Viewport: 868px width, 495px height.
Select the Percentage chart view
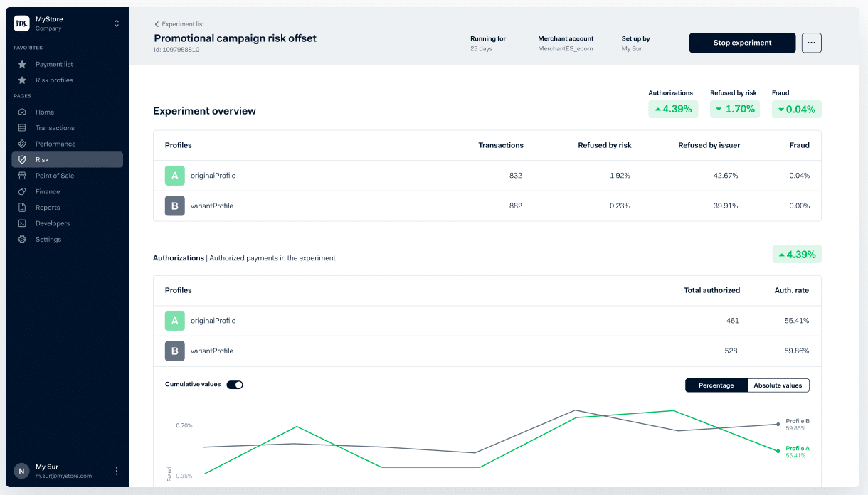pos(716,385)
